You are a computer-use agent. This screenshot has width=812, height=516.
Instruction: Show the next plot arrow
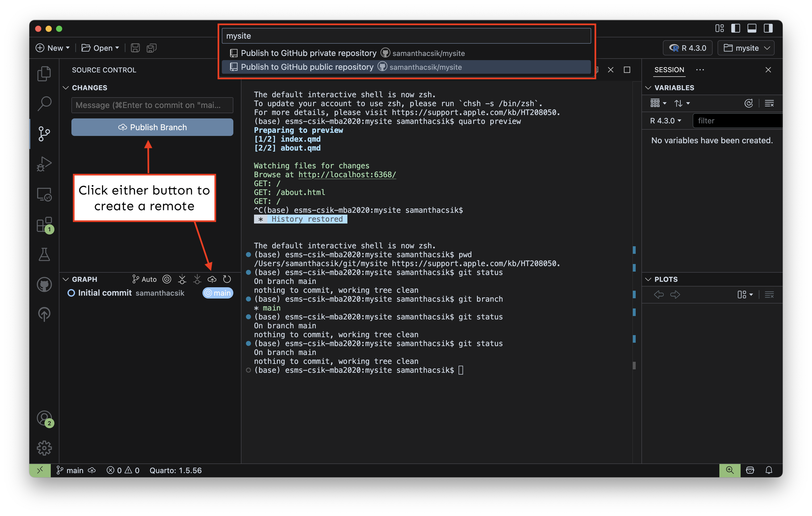pos(675,295)
